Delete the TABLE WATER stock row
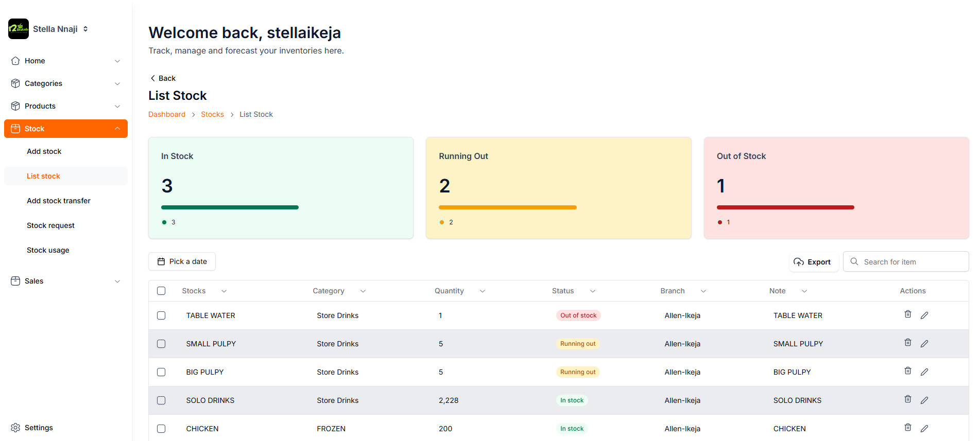Screen dimensions: 980x441 [x=907, y=314]
